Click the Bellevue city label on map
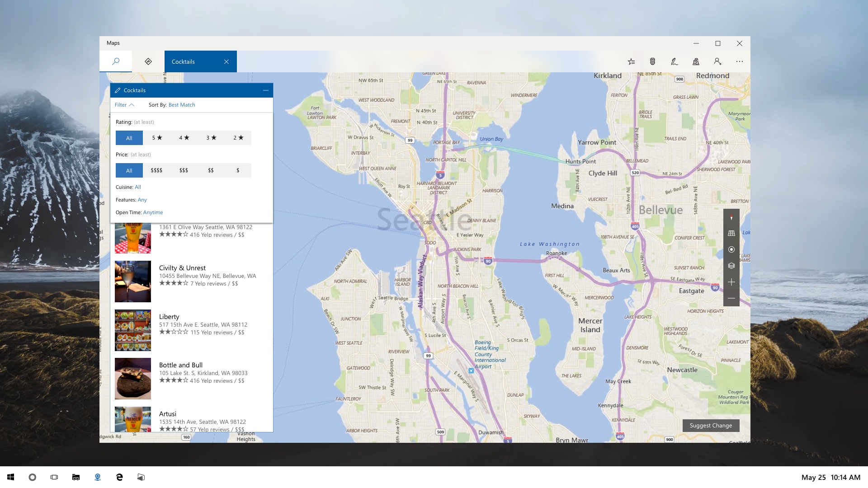This screenshot has height=488, width=868. (661, 210)
